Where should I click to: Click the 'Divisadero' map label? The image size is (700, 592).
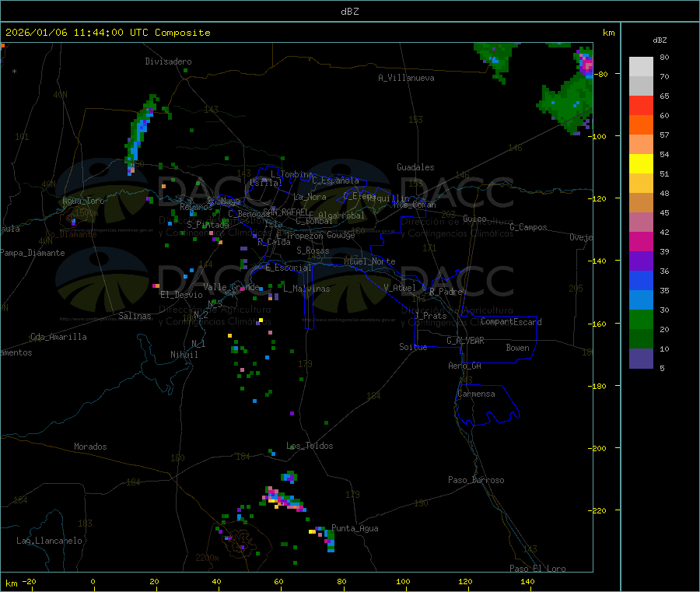coord(168,61)
